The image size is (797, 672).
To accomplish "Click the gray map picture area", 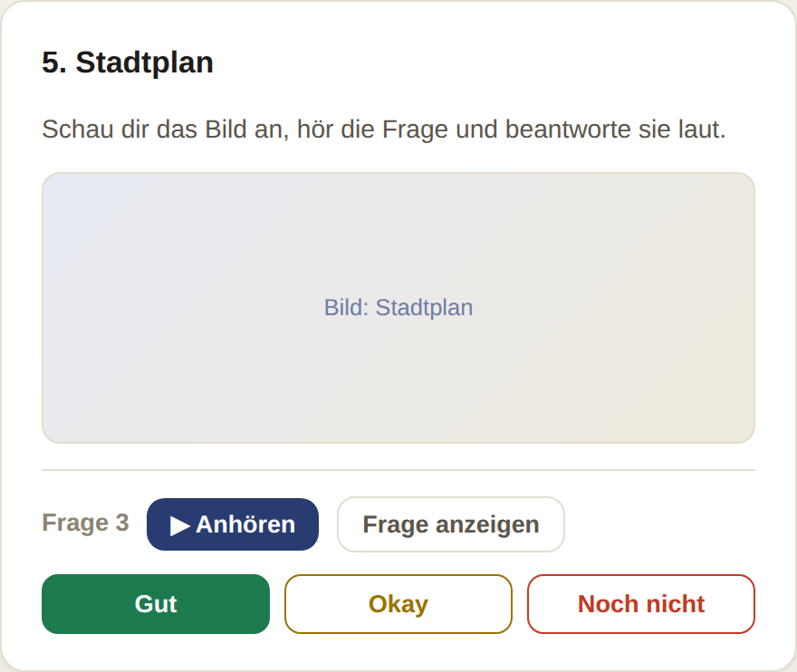I will click(398, 308).
